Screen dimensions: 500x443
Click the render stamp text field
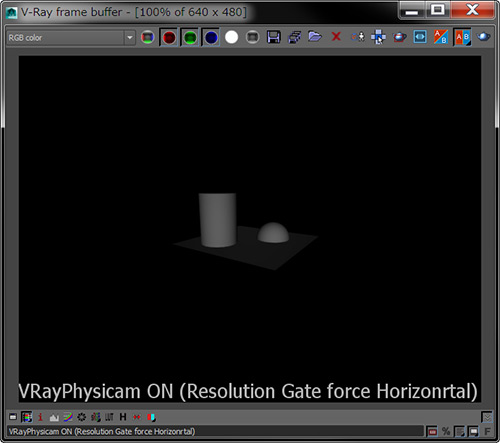(215, 432)
